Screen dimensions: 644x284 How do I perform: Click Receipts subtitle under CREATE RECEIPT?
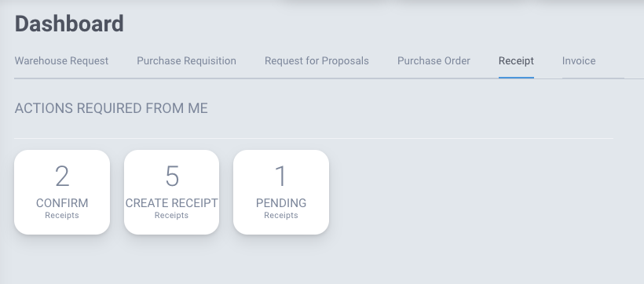(x=172, y=215)
